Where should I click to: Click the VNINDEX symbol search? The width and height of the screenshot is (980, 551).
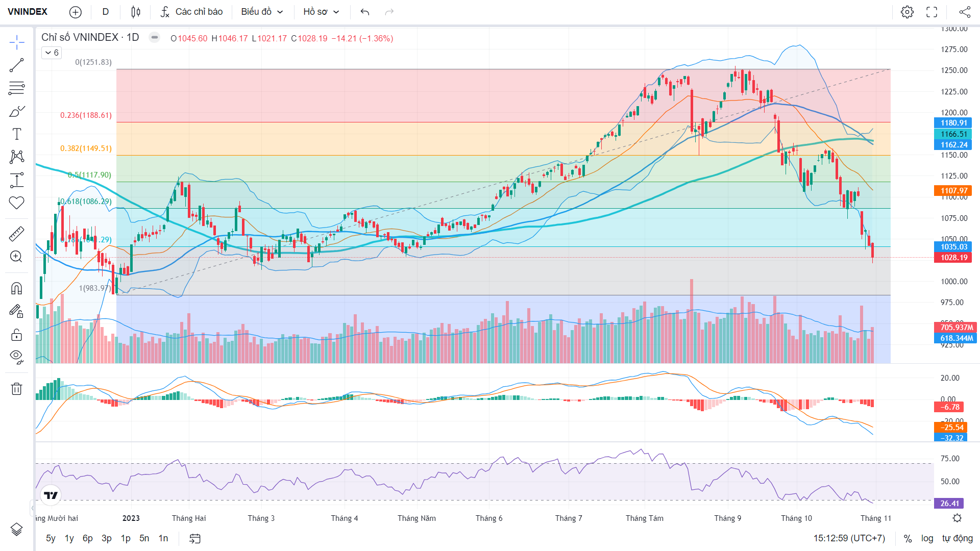pyautogui.click(x=28, y=12)
